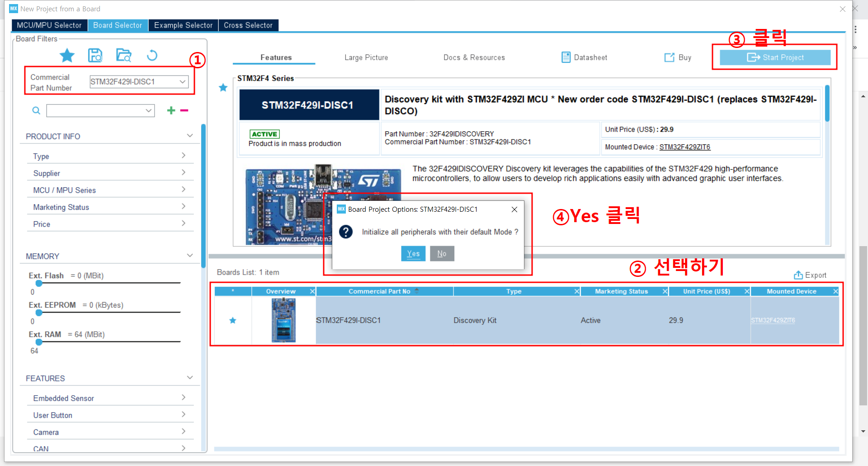The height and width of the screenshot is (466, 868).
Task: Collapse the MEMORY section
Action: (x=190, y=256)
